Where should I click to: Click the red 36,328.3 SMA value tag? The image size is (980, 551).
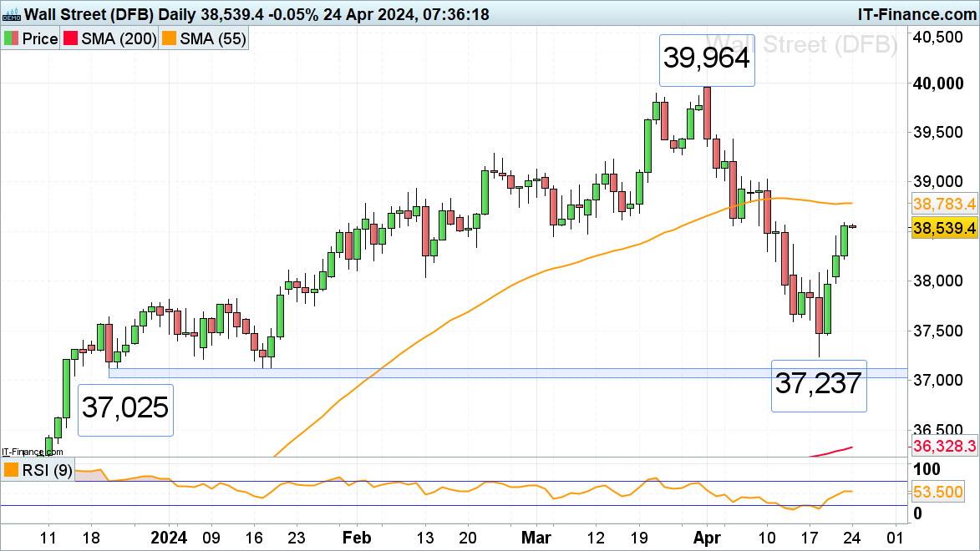point(945,447)
